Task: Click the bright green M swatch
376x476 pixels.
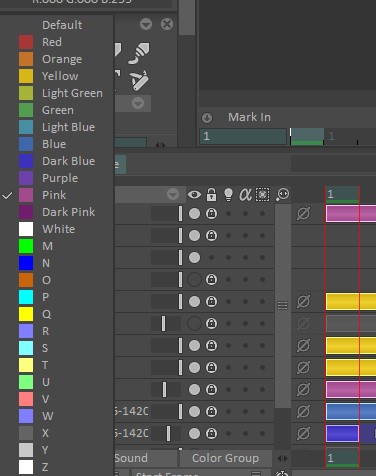Action: [x=26, y=246]
